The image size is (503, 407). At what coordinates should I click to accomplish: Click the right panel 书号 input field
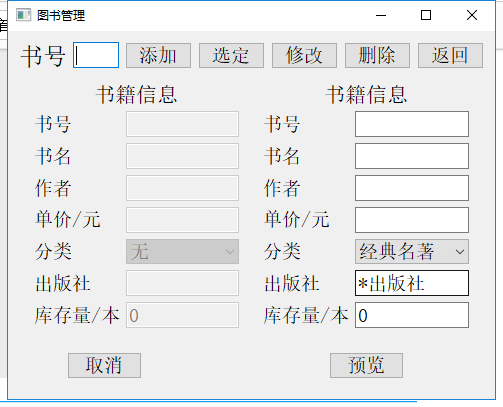pos(412,124)
